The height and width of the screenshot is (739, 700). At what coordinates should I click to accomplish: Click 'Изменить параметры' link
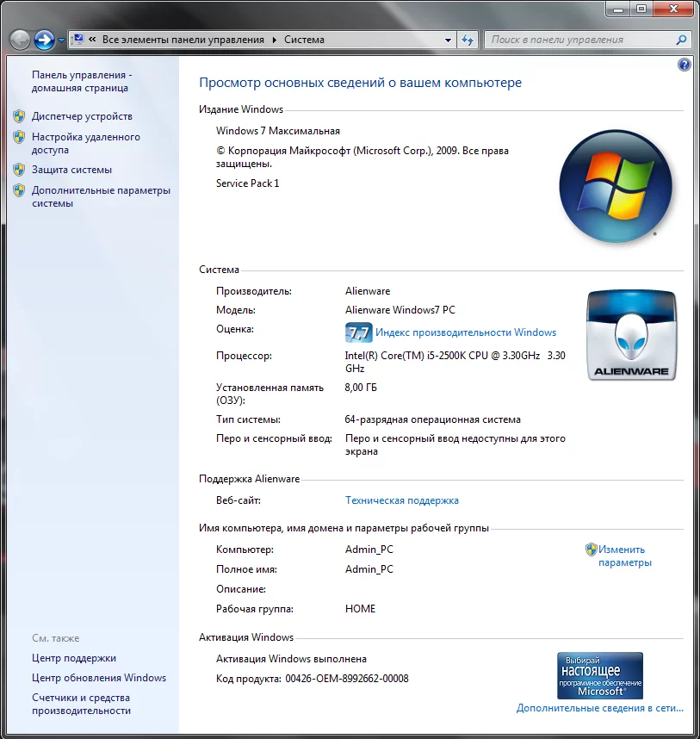pos(624,556)
